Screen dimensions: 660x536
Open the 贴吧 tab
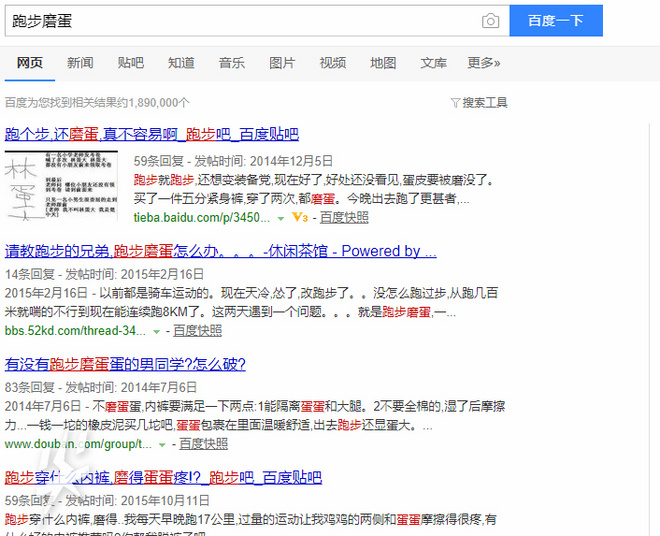tap(130, 63)
